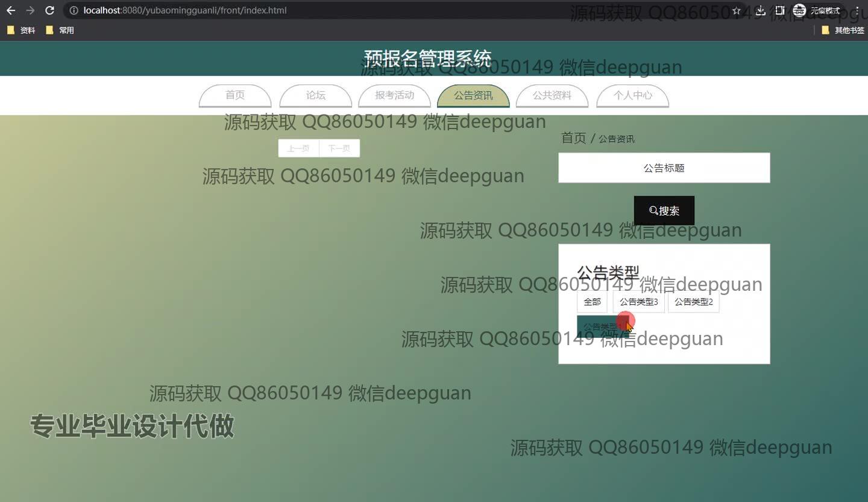Screen dimensions: 868x502
Task: Switch to the 报考活动 tab
Action: pyautogui.click(x=394, y=95)
